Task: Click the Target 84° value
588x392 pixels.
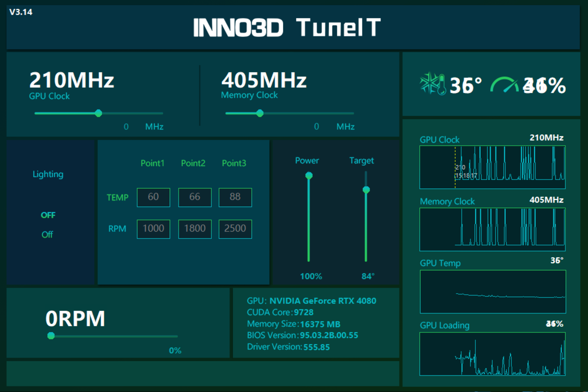Action: coord(368,276)
